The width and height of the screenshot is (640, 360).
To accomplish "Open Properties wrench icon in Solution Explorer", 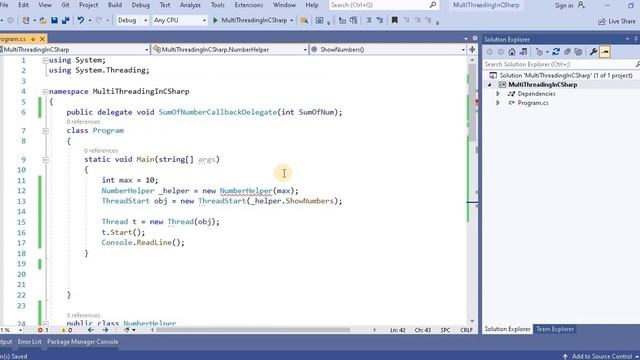I will 593,52.
